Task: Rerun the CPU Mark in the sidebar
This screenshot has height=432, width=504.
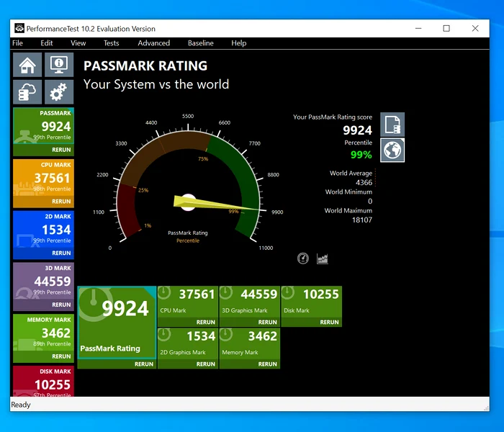Action: (61, 202)
